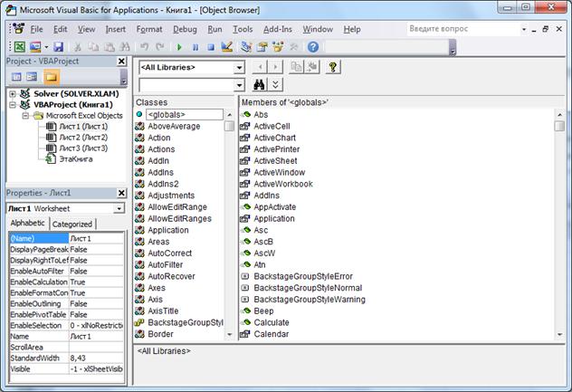Open the Debug menu
Image resolution: width=572 pixels, height=392 pixels.
tap(185, 29)
